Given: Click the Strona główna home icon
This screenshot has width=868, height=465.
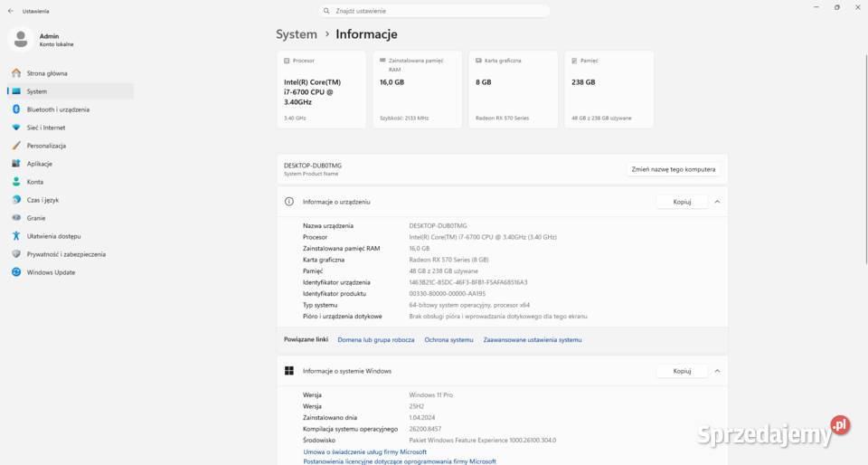Looking at the screenshot, I should coord(16,73).
